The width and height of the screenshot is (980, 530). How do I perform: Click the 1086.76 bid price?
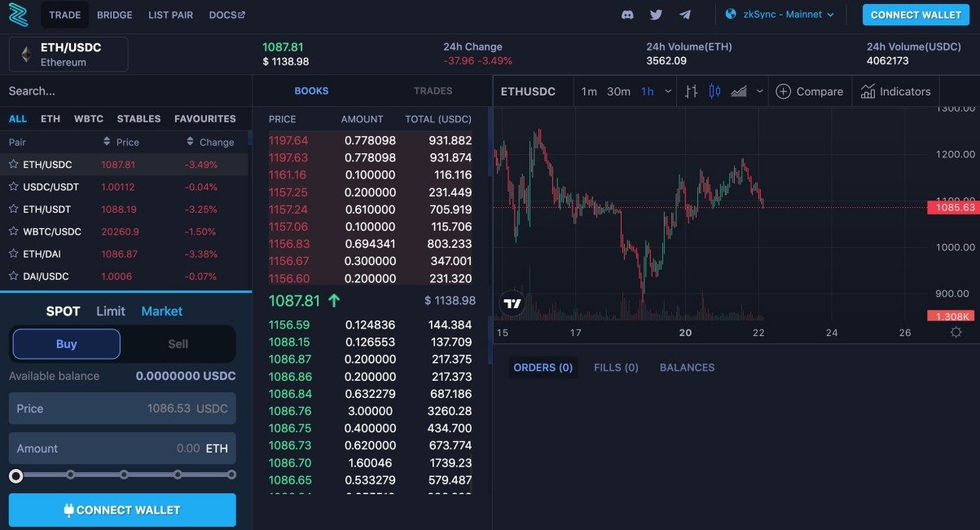288,411
